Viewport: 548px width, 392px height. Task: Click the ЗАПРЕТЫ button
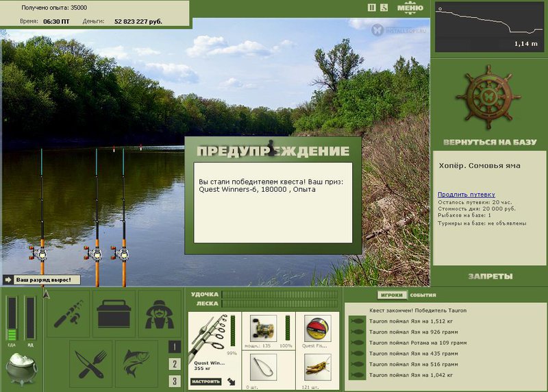[x=490, y=277]
